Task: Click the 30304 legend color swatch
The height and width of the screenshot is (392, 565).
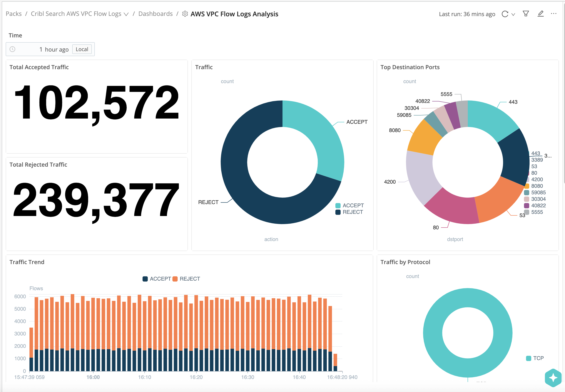Action: tap(527, 199)
